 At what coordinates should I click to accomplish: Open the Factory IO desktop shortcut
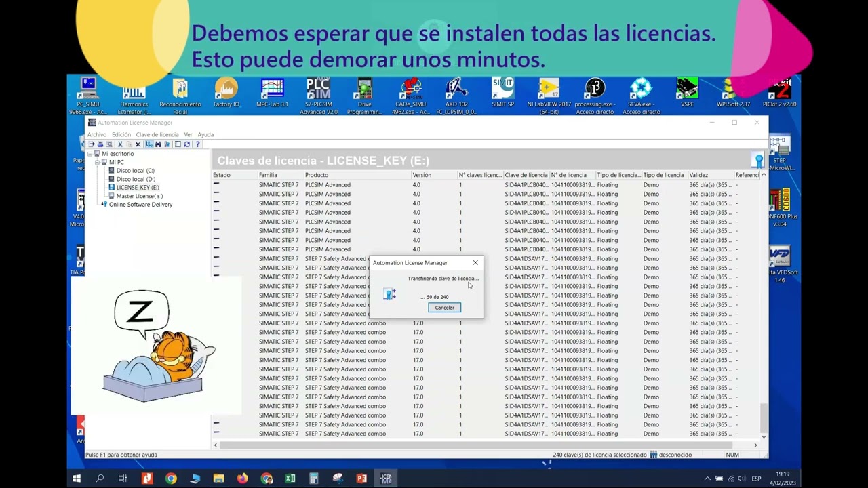click(226, 93)
